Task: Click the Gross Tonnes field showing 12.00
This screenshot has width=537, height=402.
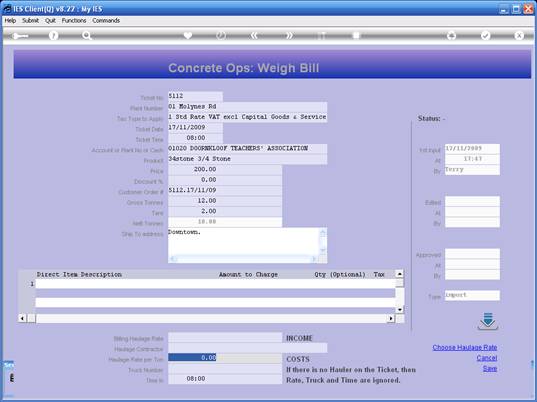Action: 225,201
